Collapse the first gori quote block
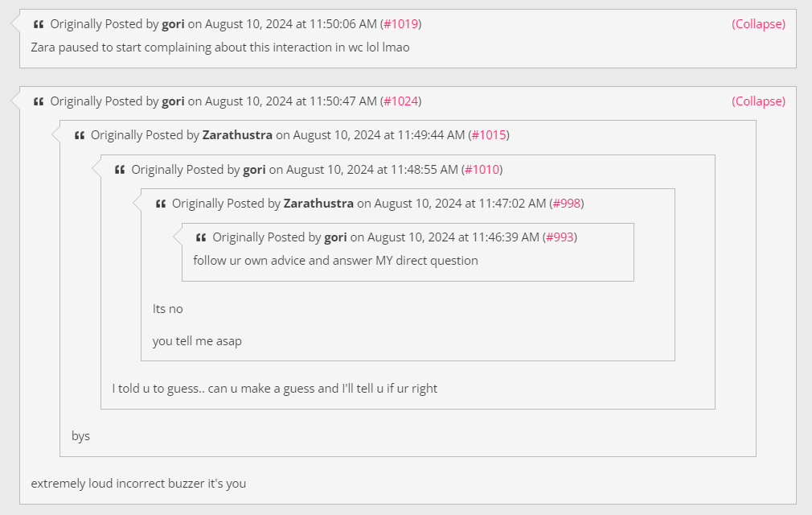 [x=758, y=24]
